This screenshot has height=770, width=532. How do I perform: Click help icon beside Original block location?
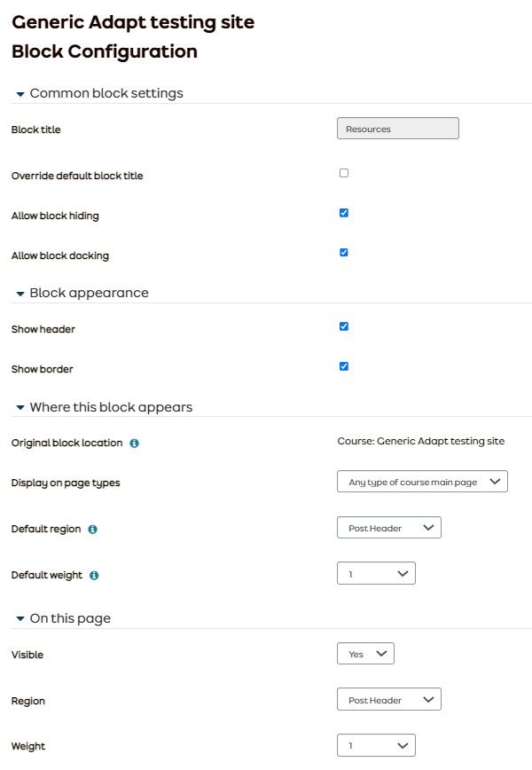click(134, 443)
